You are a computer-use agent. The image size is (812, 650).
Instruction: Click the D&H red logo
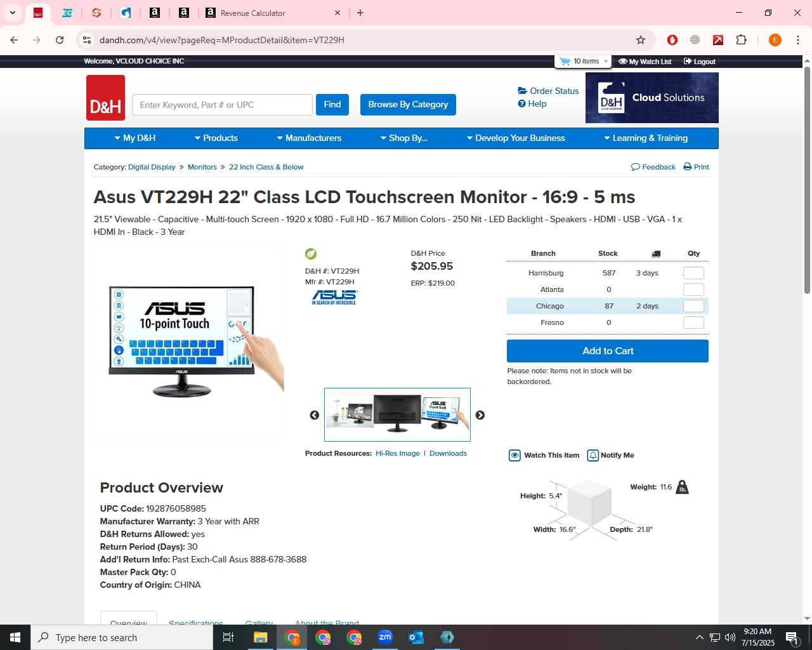105,98
